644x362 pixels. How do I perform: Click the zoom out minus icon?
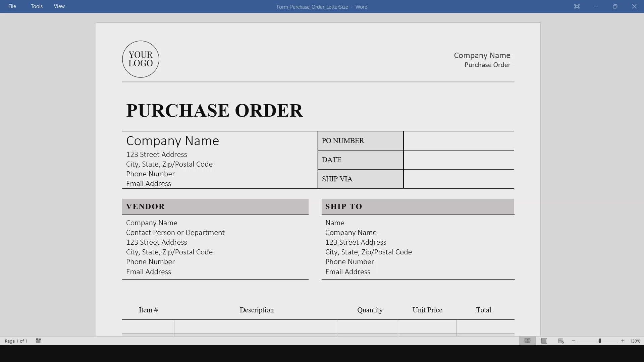tap(574, 341)
